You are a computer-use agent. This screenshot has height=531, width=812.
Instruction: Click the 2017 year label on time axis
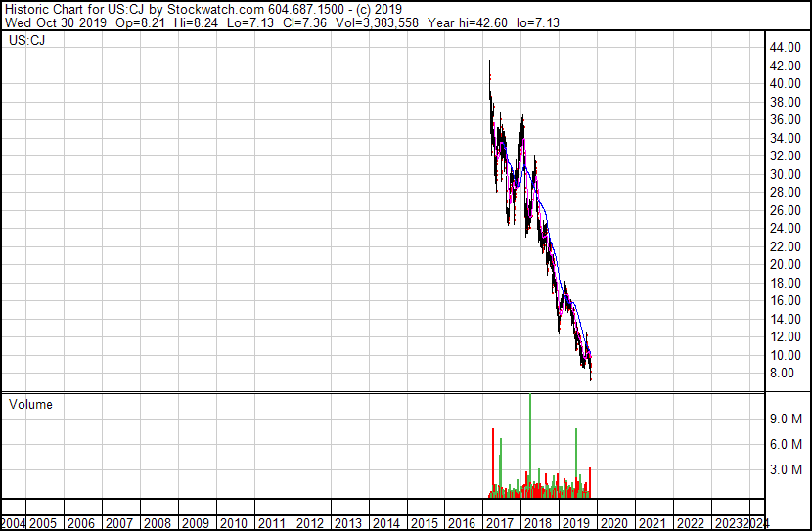pyautogui.click(x=500, y=524)
